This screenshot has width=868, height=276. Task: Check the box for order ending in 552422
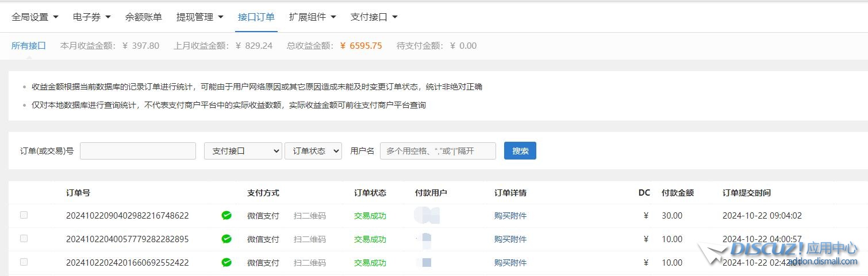pos(24,262)
